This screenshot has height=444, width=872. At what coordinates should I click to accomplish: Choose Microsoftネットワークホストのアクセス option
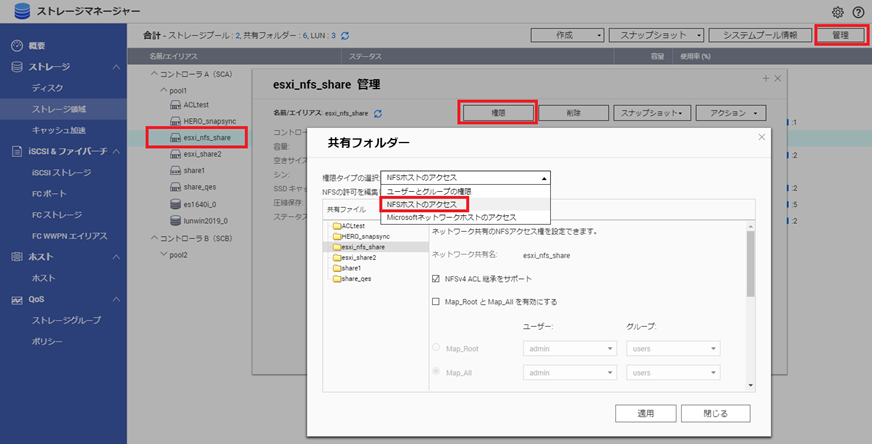click(x=450, y=216)
